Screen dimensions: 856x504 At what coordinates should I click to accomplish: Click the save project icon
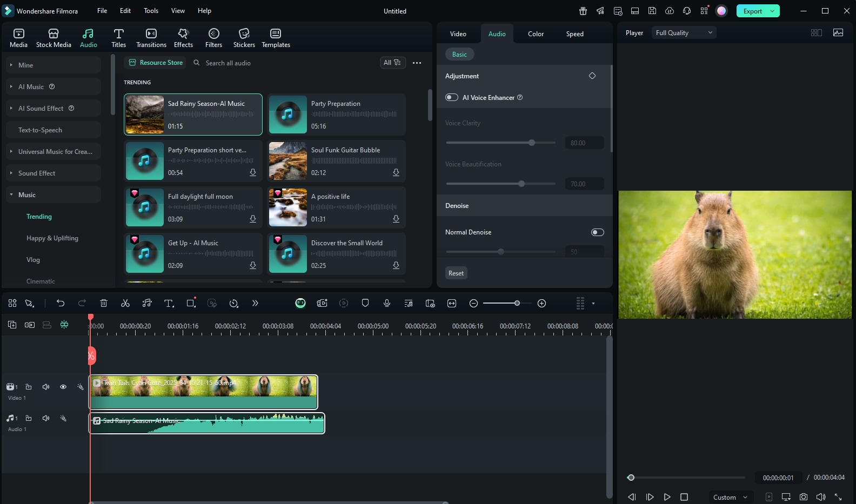652,11
